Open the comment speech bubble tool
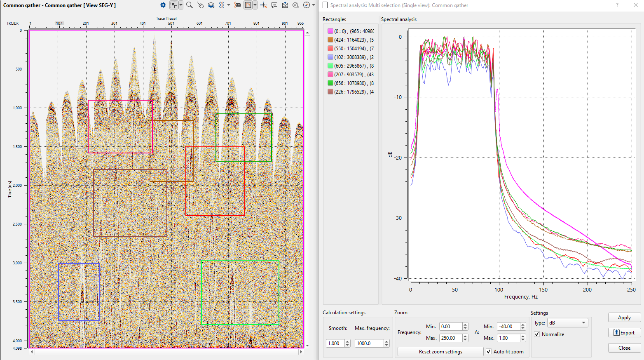The width and height of the screenshot is (644, 360). point(274,5)
